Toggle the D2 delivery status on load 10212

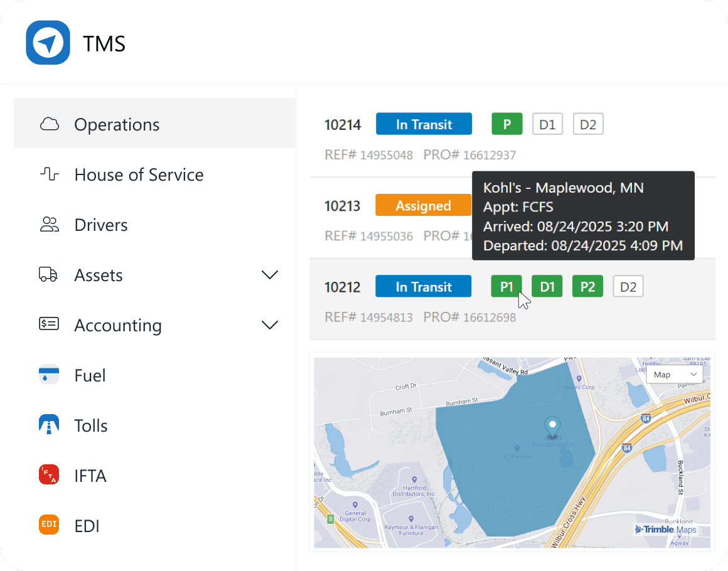point(628,286)
